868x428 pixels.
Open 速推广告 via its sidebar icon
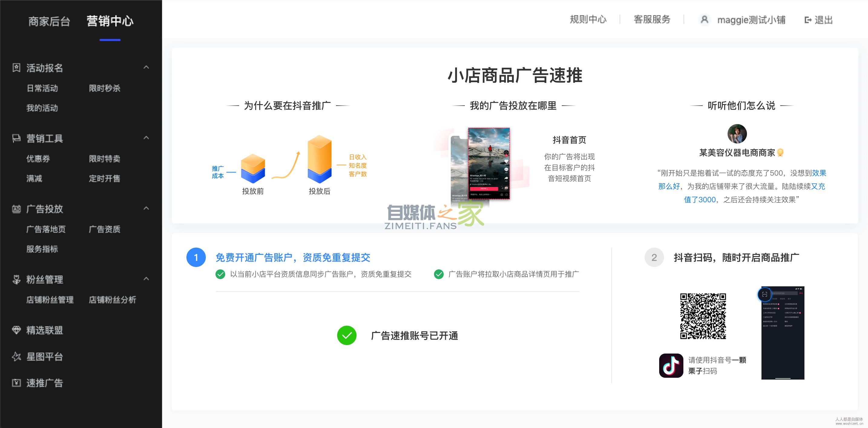(16, 383)
